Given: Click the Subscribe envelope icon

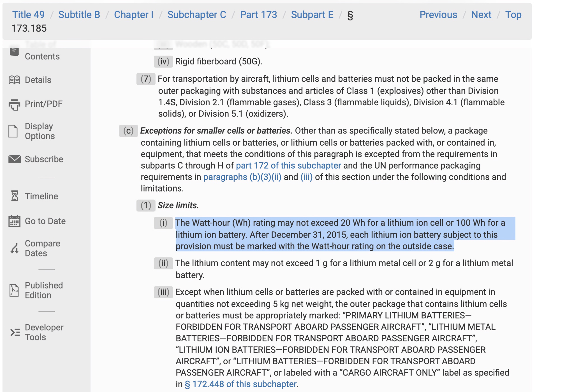Looking at the screenshot, I should 15,159.
